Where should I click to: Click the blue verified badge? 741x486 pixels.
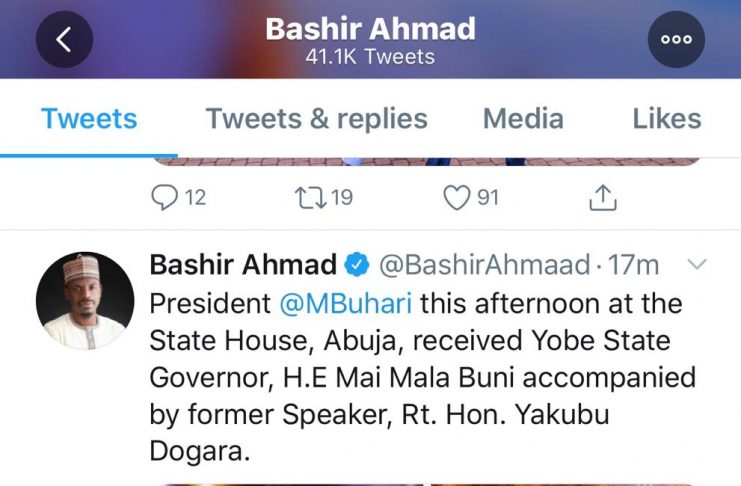pyautogui.click(x=356, y=265)
